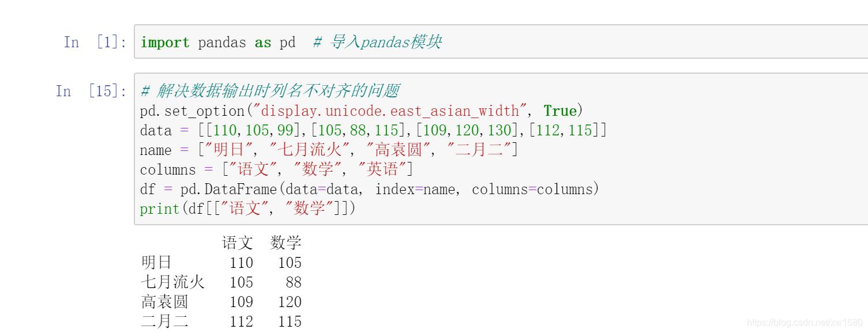This screenshot has width=868, height=333.
Task: Click value 105 in 七月流火 row
Action: pos(242,282)
